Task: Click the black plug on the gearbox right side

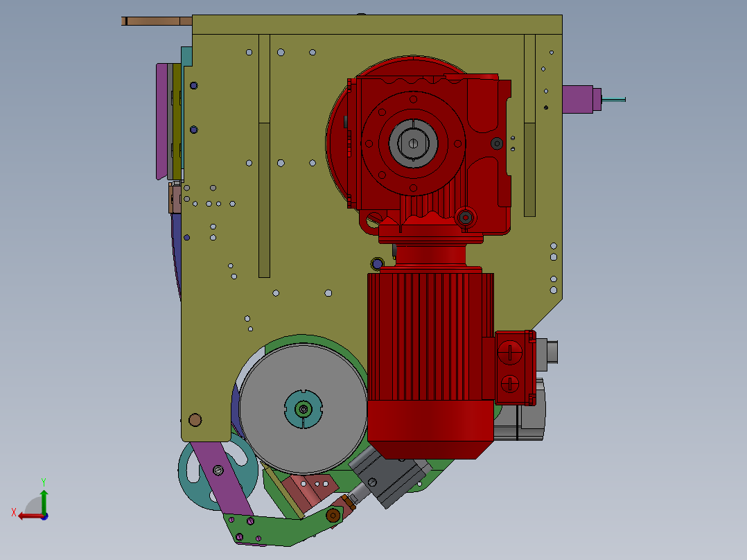Action: coord(496,143)
